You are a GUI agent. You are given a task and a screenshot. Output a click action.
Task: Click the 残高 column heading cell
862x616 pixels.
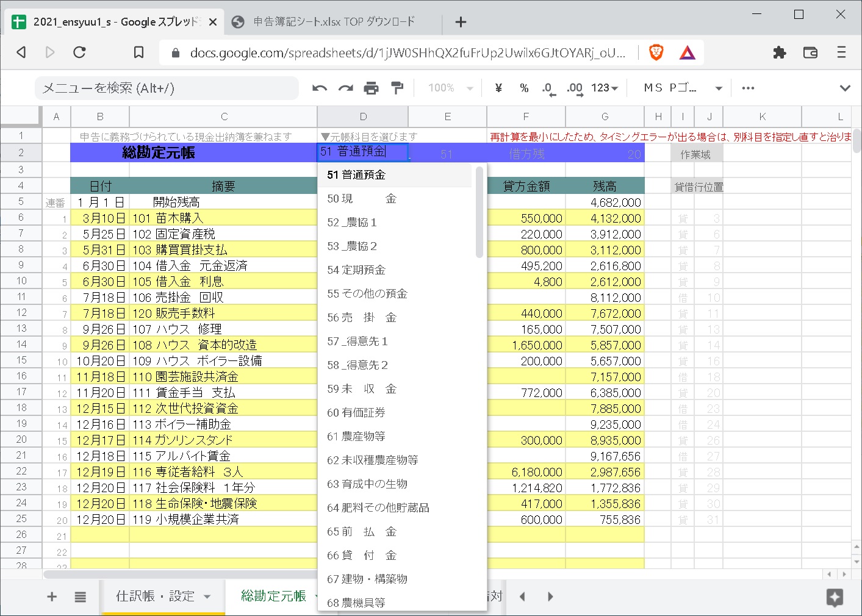605,186
